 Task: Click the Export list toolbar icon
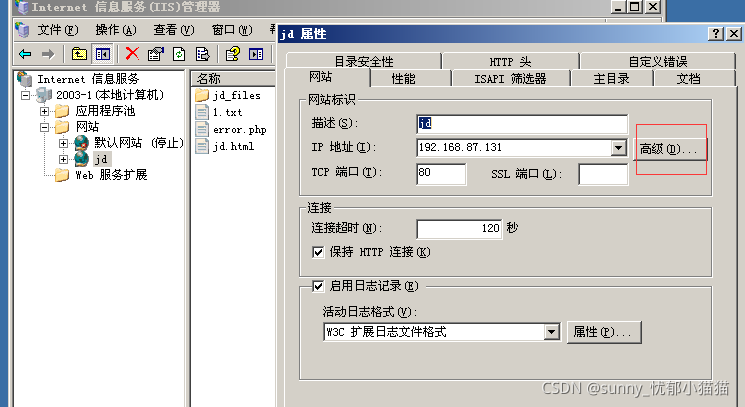(x=203, y=54)
